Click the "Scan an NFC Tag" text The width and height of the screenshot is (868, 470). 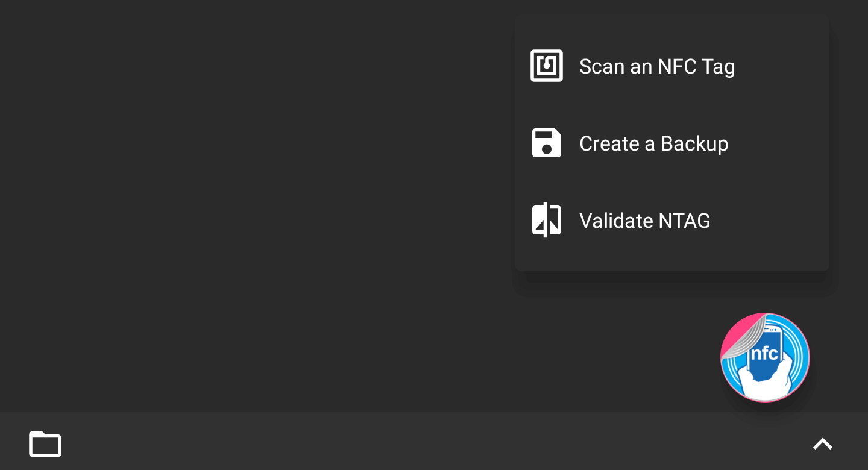point(656,66)
